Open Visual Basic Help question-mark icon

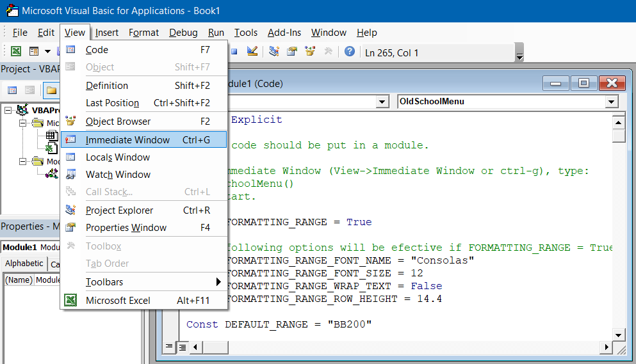pyautogui.click(x=350, y=51)
